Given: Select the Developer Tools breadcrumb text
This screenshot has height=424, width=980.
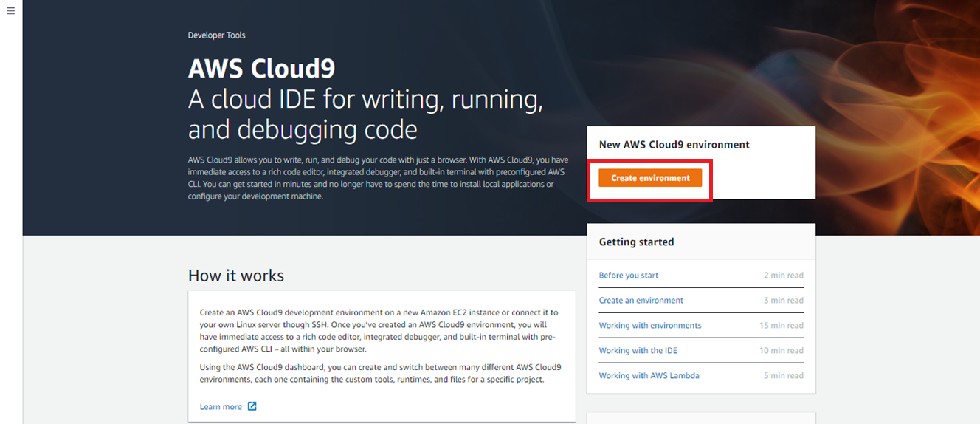Looking at the screenshot, I should (216, 35).
